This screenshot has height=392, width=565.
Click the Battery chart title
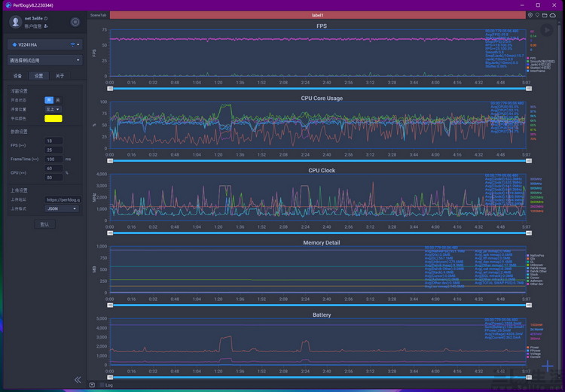[x=322, y=315]
